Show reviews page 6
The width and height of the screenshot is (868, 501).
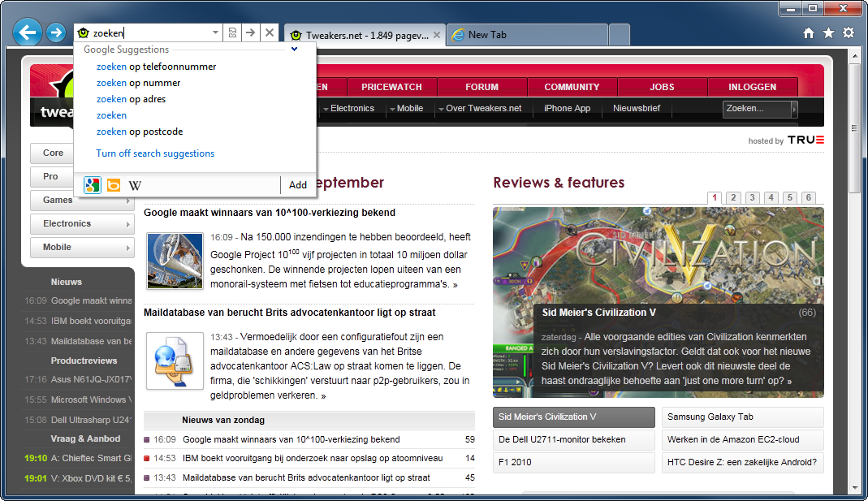click(x=809, y=197)
